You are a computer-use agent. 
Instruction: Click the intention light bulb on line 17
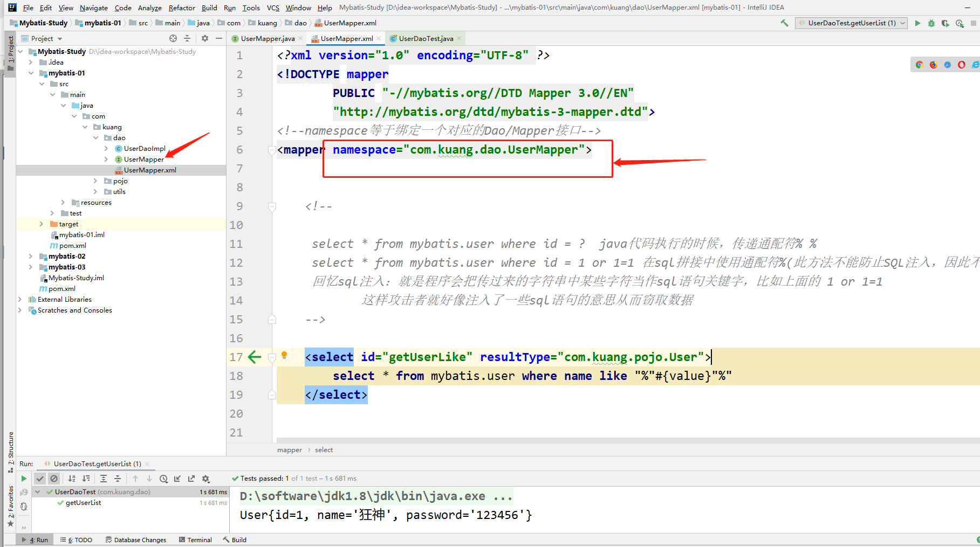[284, 355]
